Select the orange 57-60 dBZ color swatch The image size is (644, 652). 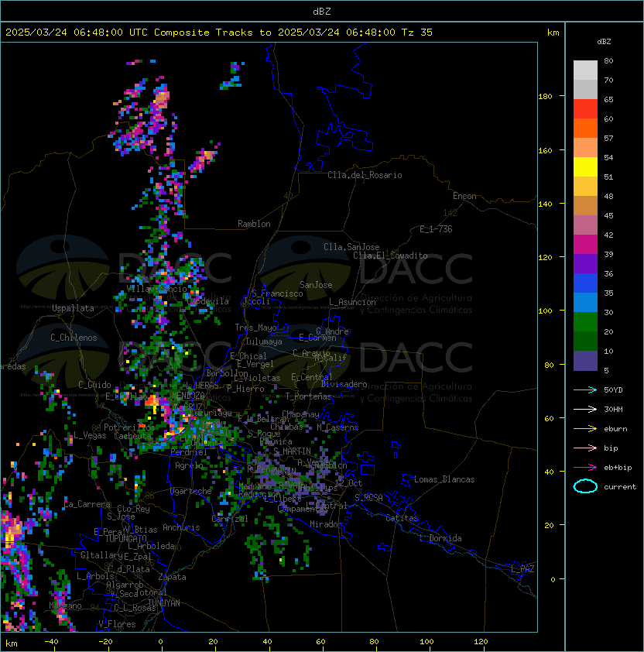(585, 128)
